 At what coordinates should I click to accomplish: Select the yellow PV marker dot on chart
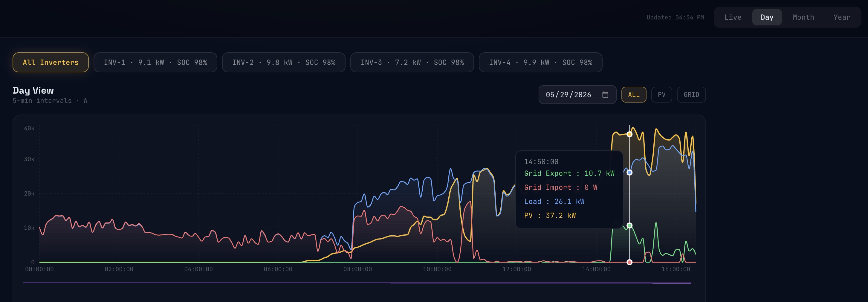(x=629, y=134)
